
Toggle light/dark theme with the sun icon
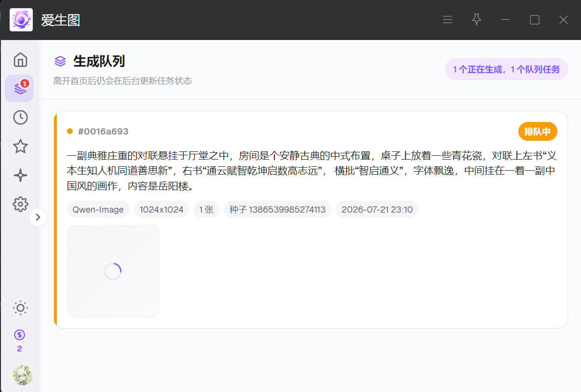point(20,308)
